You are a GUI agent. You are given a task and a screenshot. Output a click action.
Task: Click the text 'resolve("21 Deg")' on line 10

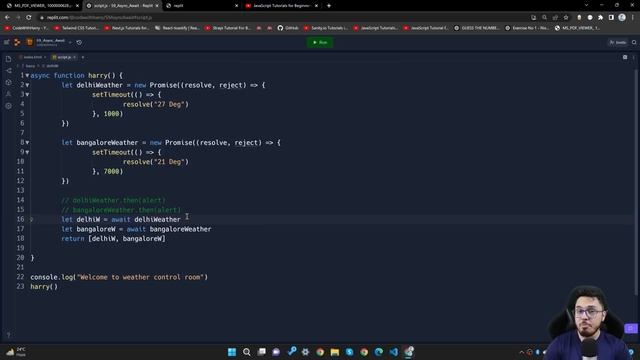[156, 162]
